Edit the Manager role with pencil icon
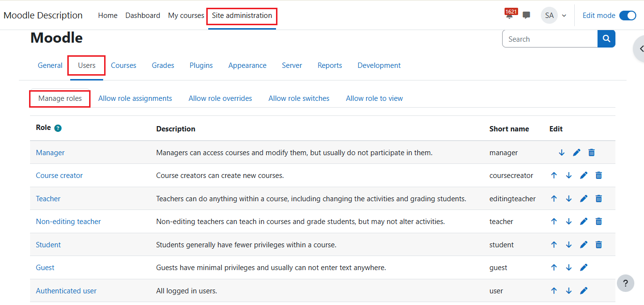The width and height of the screenshot is (644, 305). coord(576,153)
